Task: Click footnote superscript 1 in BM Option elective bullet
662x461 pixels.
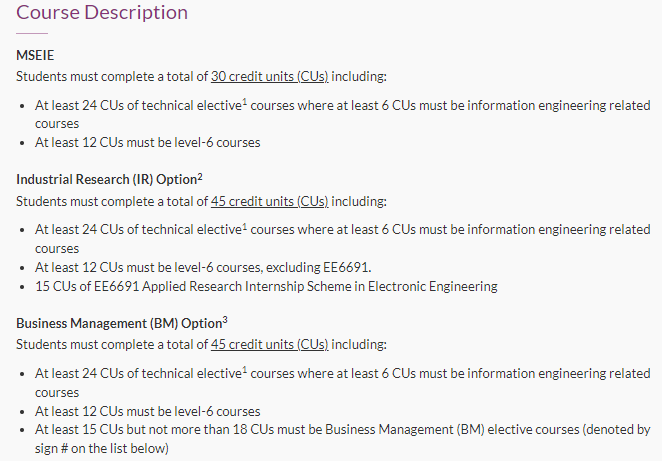Action: pos(244,369)
